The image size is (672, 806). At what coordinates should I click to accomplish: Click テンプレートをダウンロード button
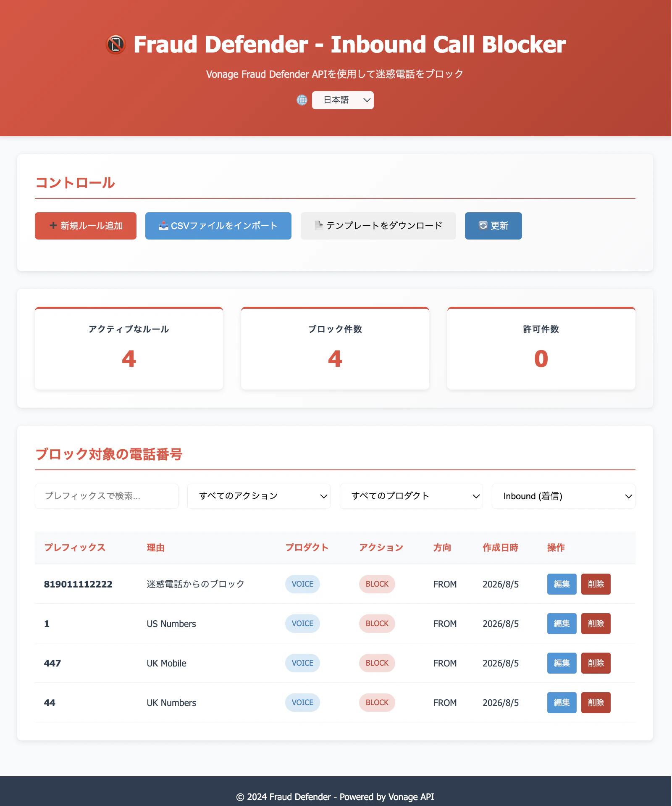[x=378, y=226]
